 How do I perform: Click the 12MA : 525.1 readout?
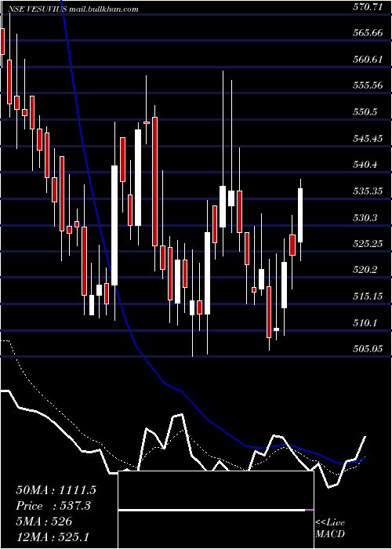[x=53, y=537]
